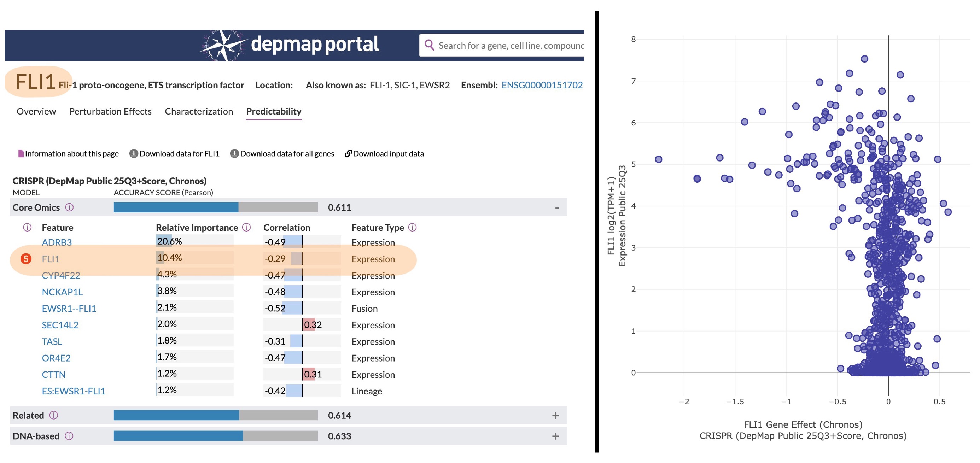Click the Download data for FLI1 icon
Screen dimensions: 980x463
(x=134, y=153)
